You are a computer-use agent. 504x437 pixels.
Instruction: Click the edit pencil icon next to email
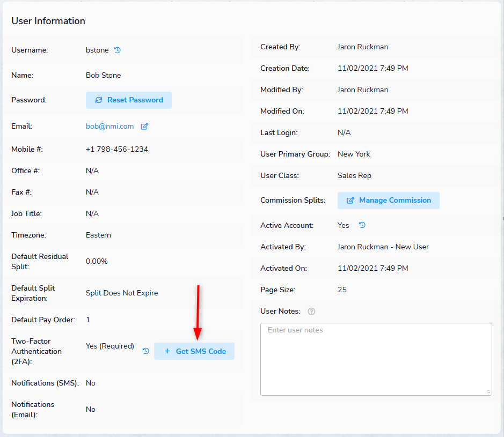point(144,127)
